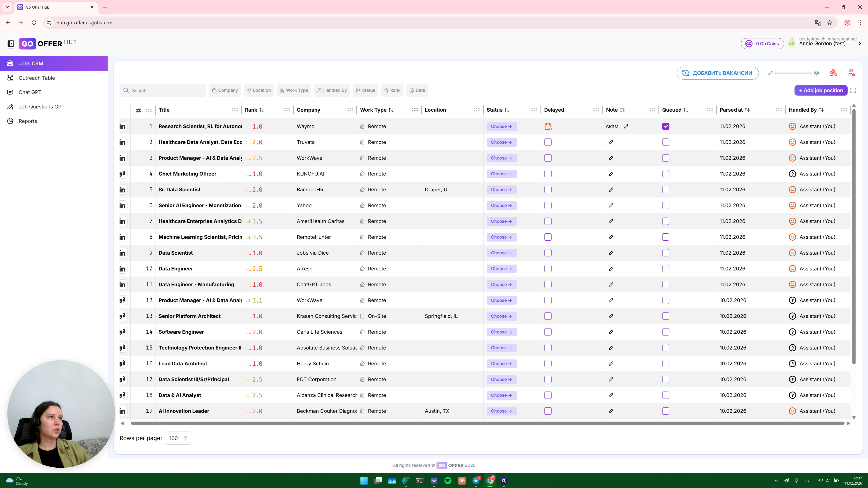
Task: Go to Reports in sidebar
Action: [28, 121]
